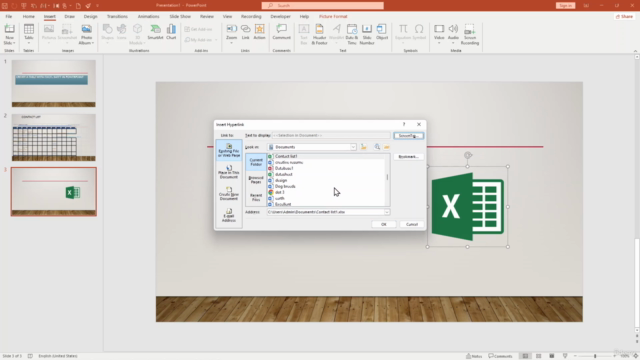This screenshot has width=640, height=360.
Task: Select Recent Files in dialog
Action: [256, 198]
